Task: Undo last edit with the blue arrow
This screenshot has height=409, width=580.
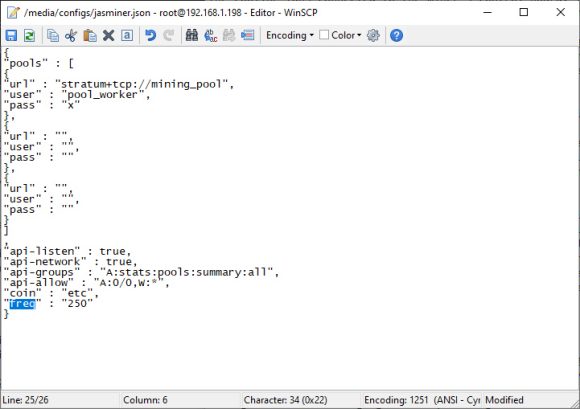Action: click(150, 36)
